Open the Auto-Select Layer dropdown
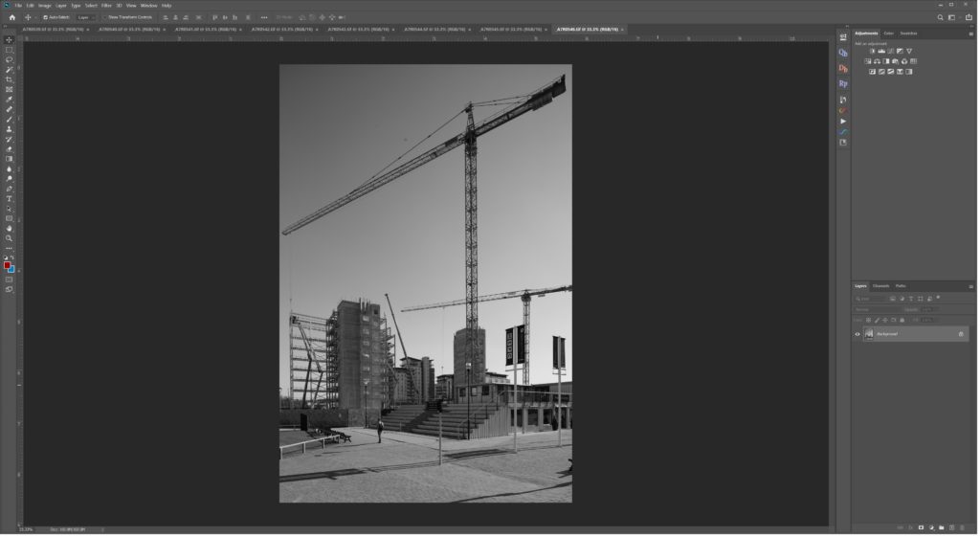This screenshot has height=537, width=980. 85,17
